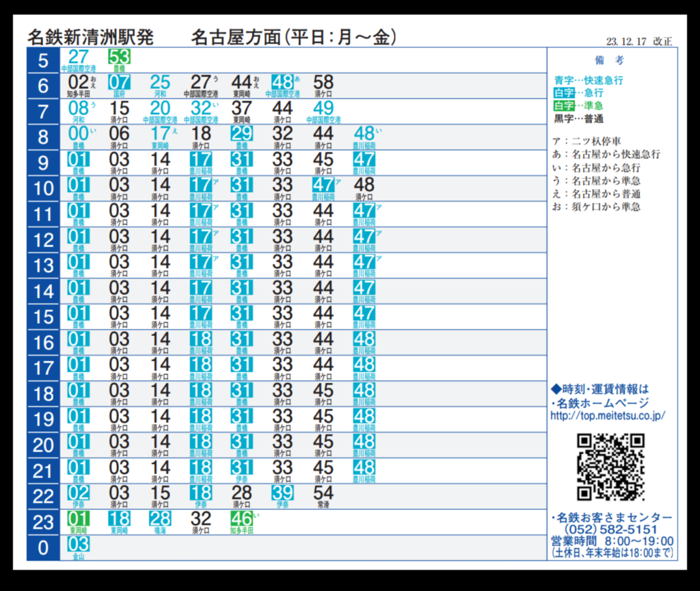Viewport: 700px width, 591px height.
Task: Open the top.meitetsu.co.jp homepage URL
Action: pos(608,416)
